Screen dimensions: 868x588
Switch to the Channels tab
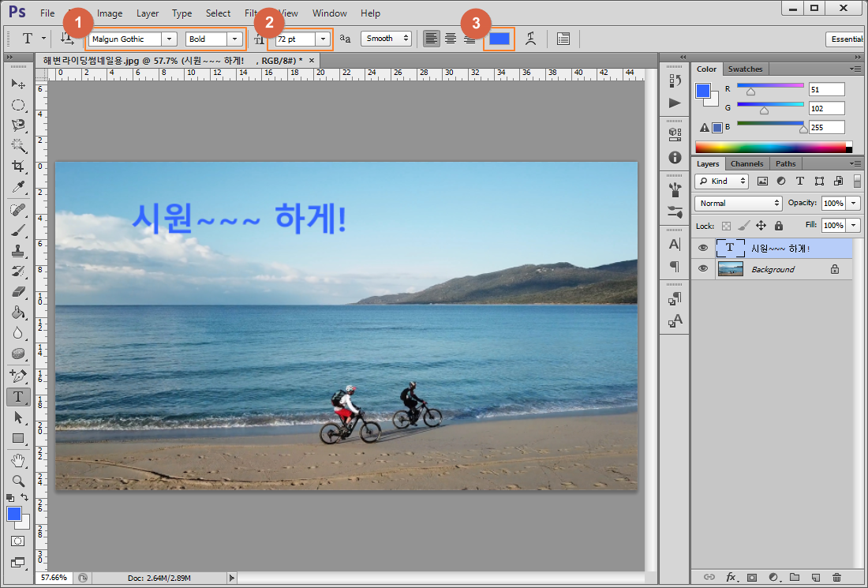pyautogui.click(x=746, y=164)
